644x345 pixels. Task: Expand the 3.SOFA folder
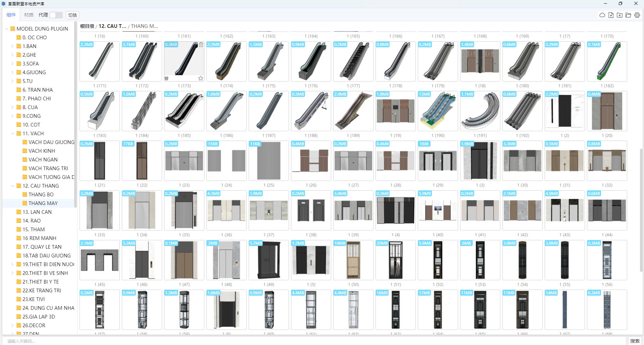point(13,64)
